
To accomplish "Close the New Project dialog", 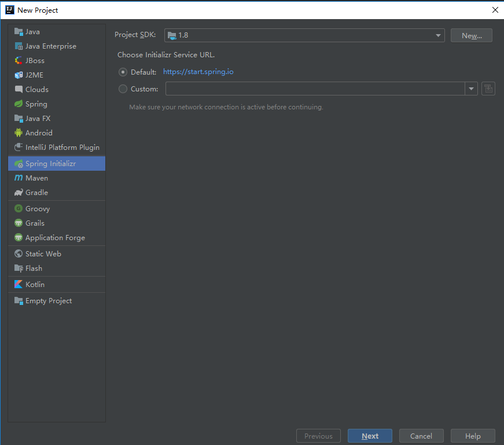I will pos(495,10).
